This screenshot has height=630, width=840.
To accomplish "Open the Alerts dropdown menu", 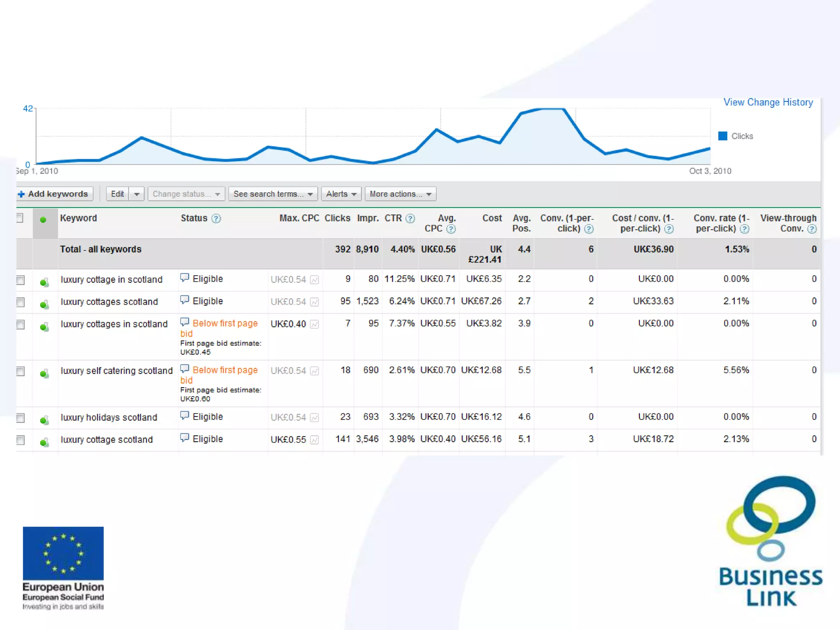I will tap(341, 194).
